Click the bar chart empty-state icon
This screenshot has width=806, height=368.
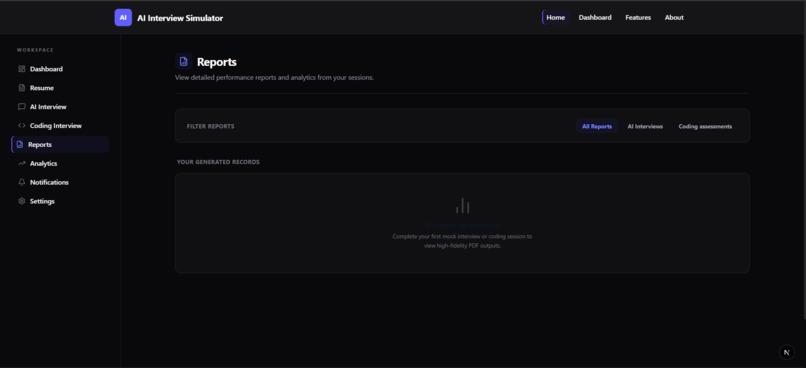[x=462, y=205]
